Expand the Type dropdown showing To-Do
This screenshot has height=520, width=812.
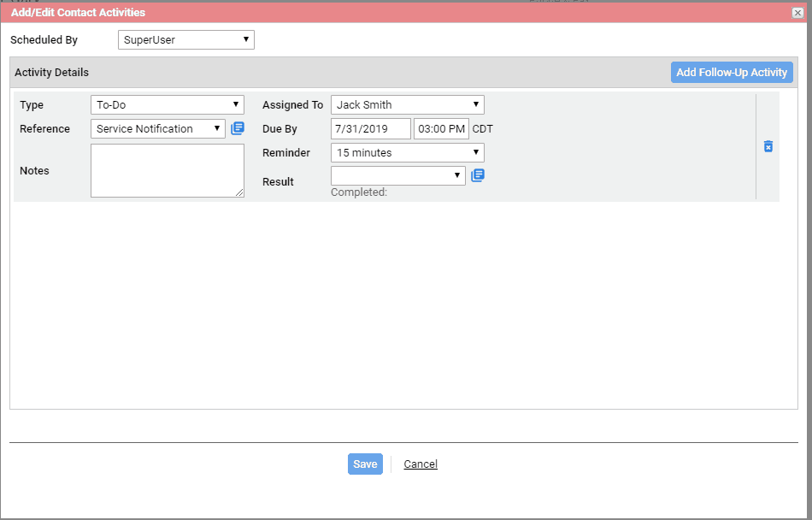[168, 104]
